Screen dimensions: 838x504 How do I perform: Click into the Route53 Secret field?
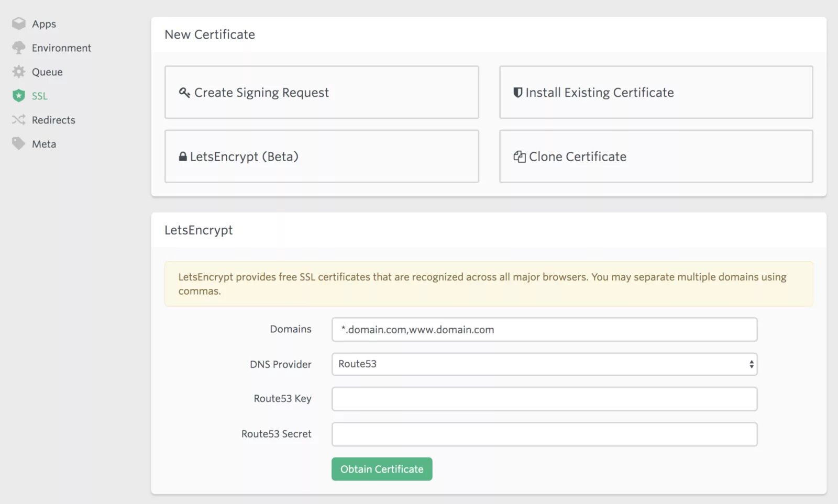[544, 434]
